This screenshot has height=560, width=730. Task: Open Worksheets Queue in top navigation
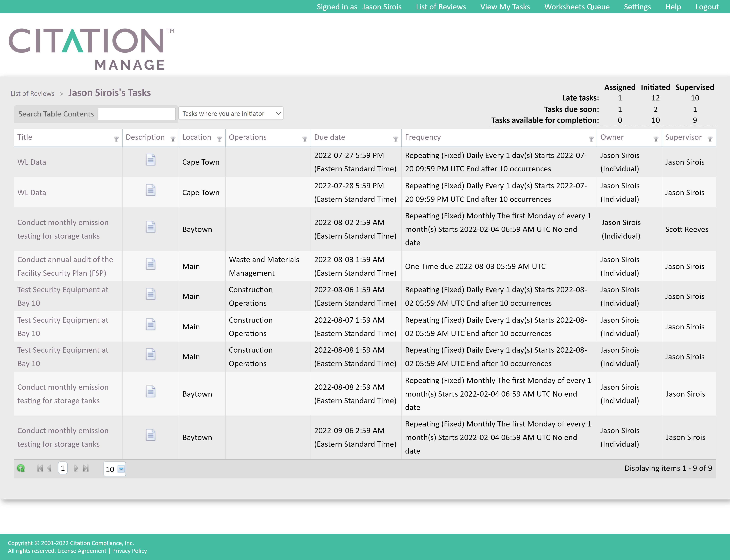[577, 7]
